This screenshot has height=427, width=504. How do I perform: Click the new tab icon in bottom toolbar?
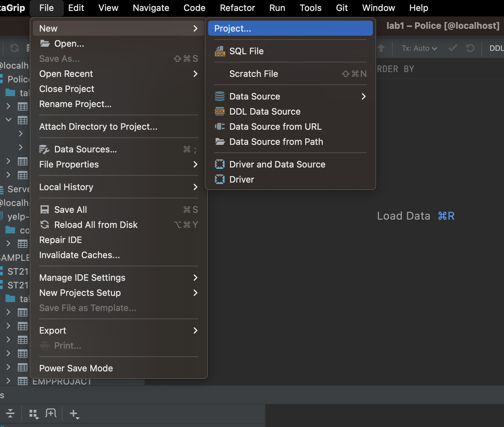(x=51, y=413)
